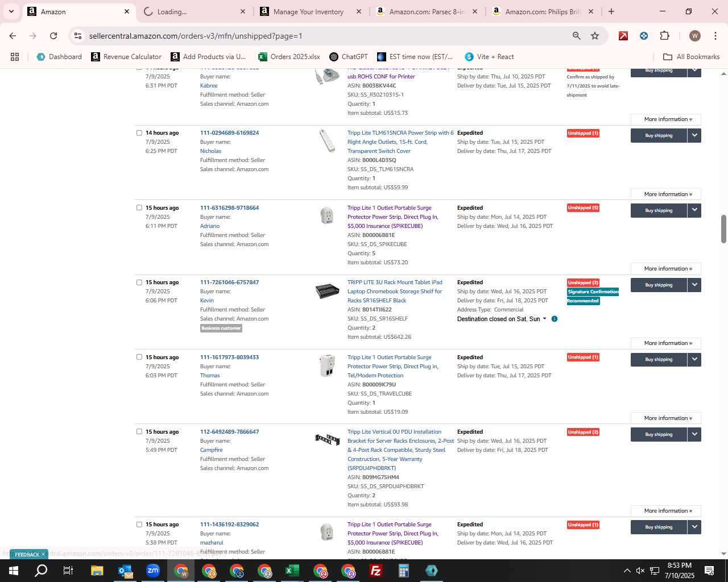Viewport: 728px width, 582px height.
Task: Select checkbox for order 111-1436192-8329062
Action: click(139, 525)
